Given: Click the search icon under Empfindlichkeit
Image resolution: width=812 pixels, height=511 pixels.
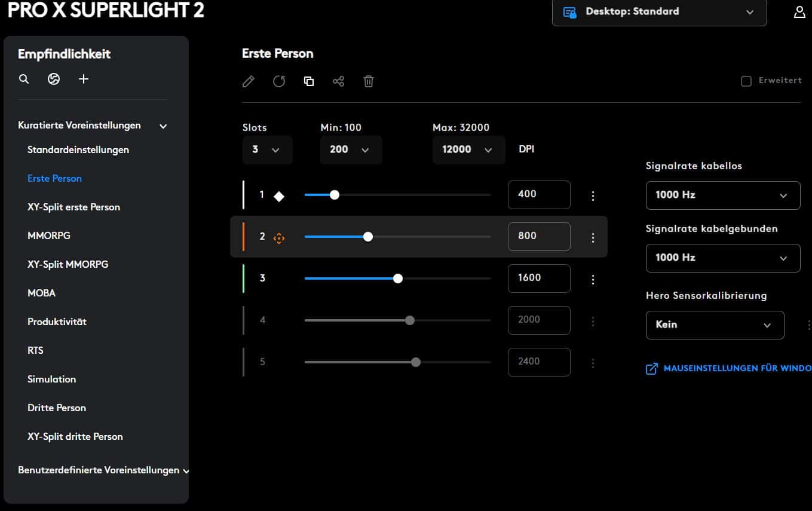Looking at the screenshot, I should coord(24,79).
